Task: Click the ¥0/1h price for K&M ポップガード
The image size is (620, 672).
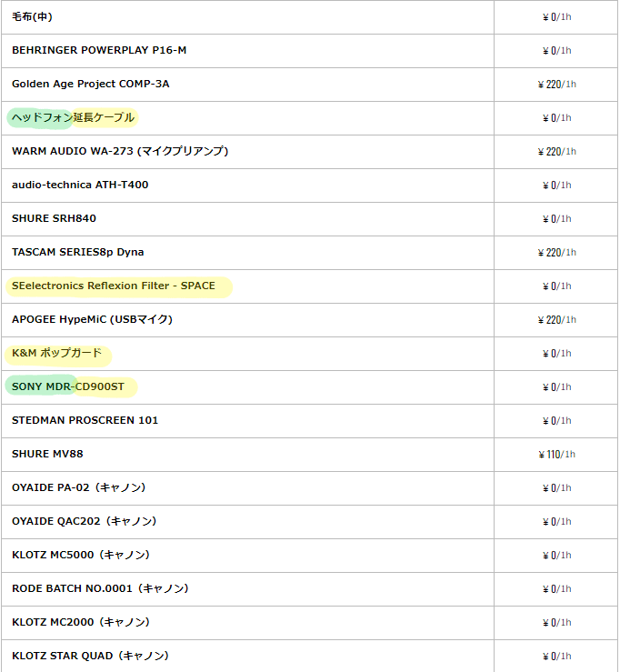Action: pos(557,353)
